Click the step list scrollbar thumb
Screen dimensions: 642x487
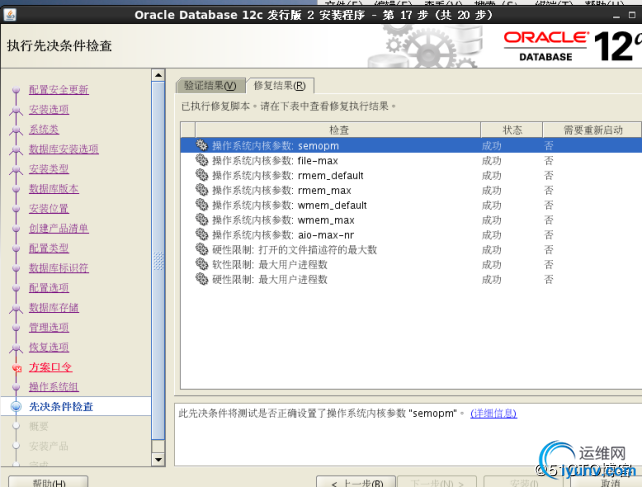tap(158, 260)
